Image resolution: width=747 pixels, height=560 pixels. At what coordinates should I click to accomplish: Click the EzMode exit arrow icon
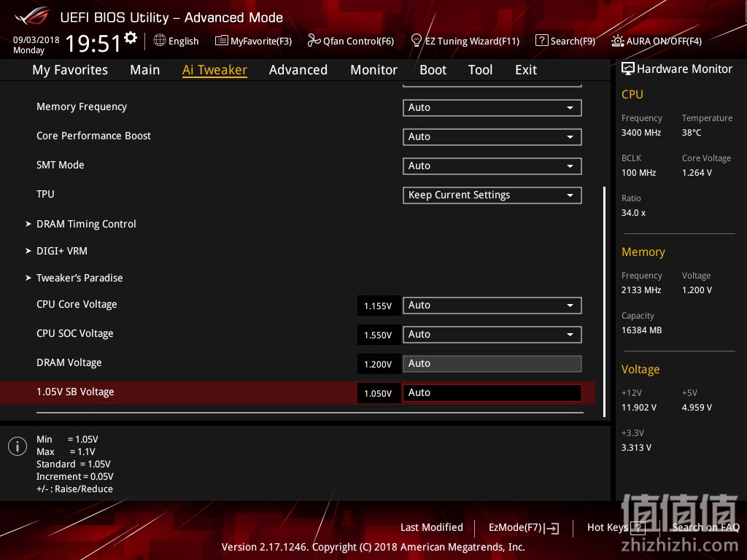click(x=551, y=528)
